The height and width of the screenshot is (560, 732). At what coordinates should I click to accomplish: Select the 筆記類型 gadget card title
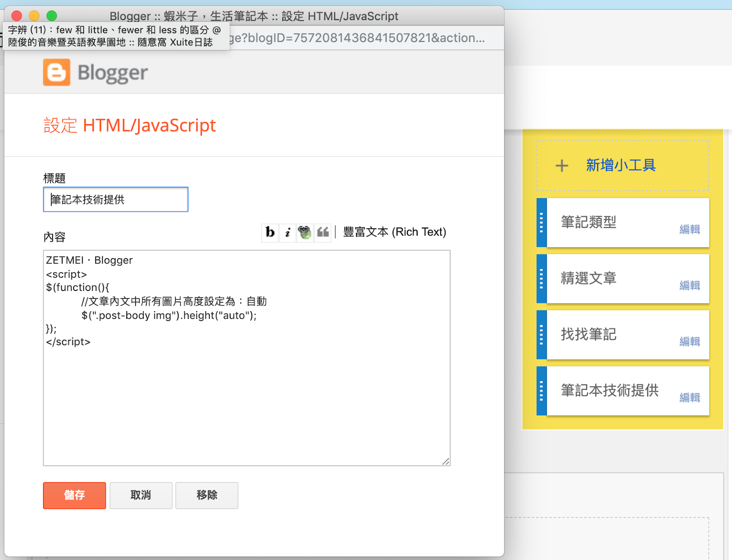tap(589, 222)
